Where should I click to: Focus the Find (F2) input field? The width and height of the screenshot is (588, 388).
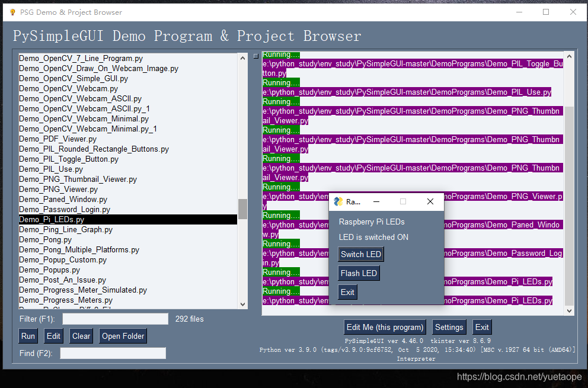pos(113,353)
